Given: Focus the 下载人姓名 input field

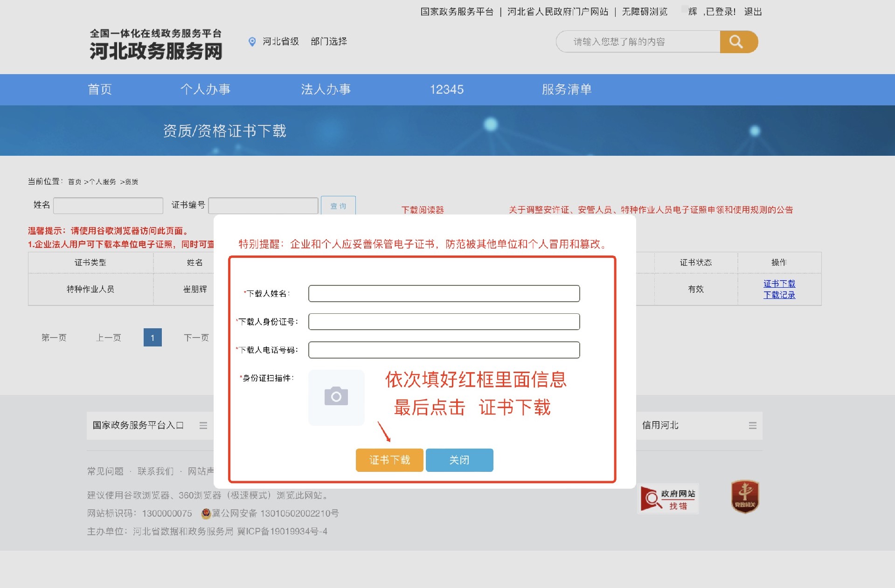Looking at the screenshot, I should (x=444, y=293).
